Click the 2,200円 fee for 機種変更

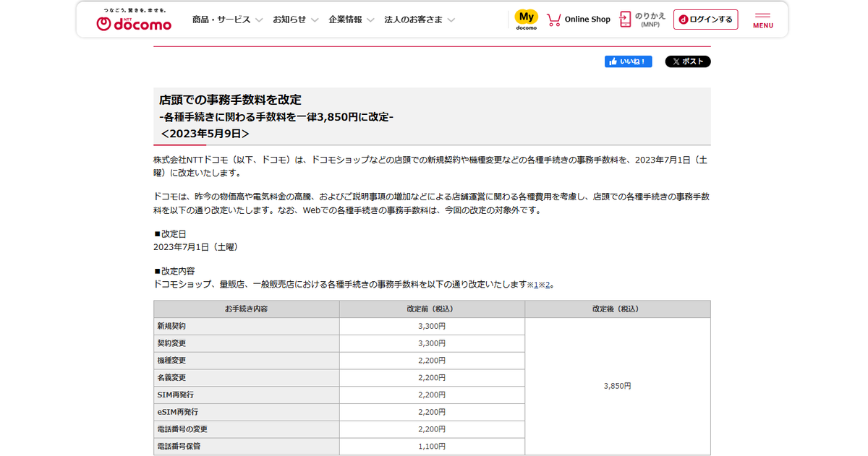432,361
